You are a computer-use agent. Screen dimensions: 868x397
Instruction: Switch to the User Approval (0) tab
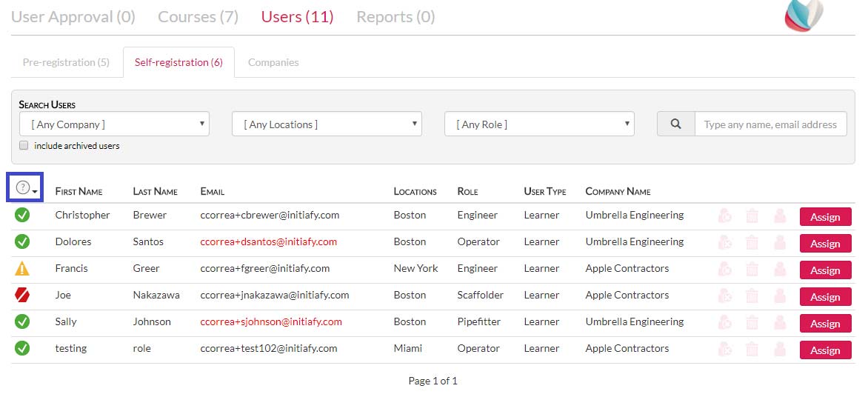[x=73, y=17]
